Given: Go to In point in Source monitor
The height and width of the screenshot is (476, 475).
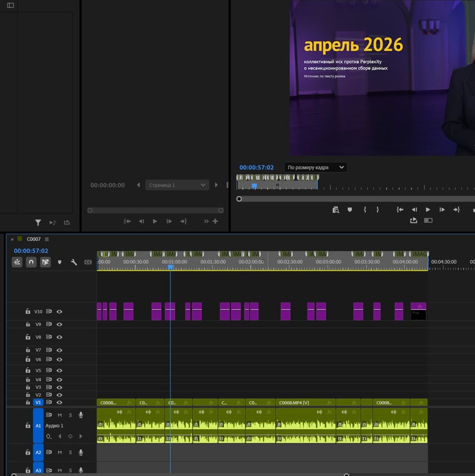Looking at the screenshot, I should point(127,222).
